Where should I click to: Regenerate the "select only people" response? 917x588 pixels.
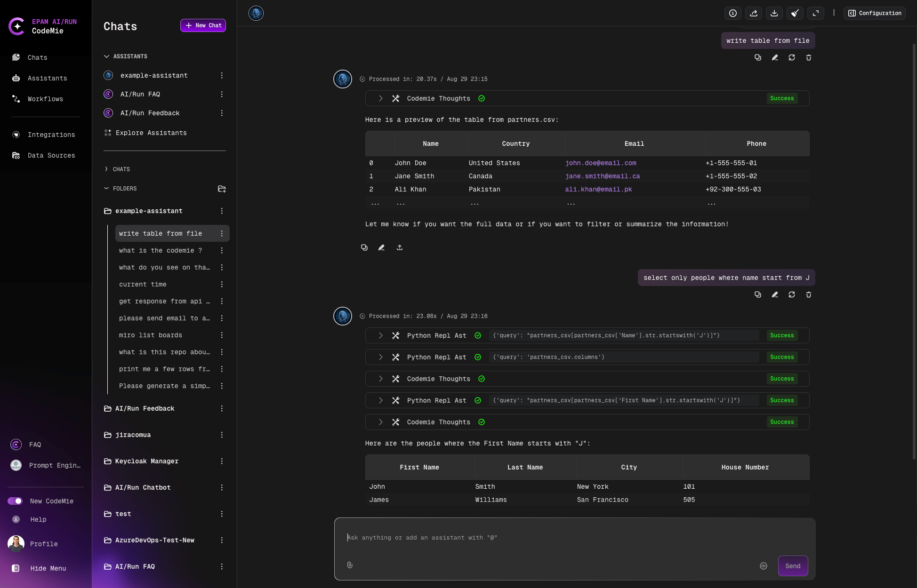click(792, 294)
